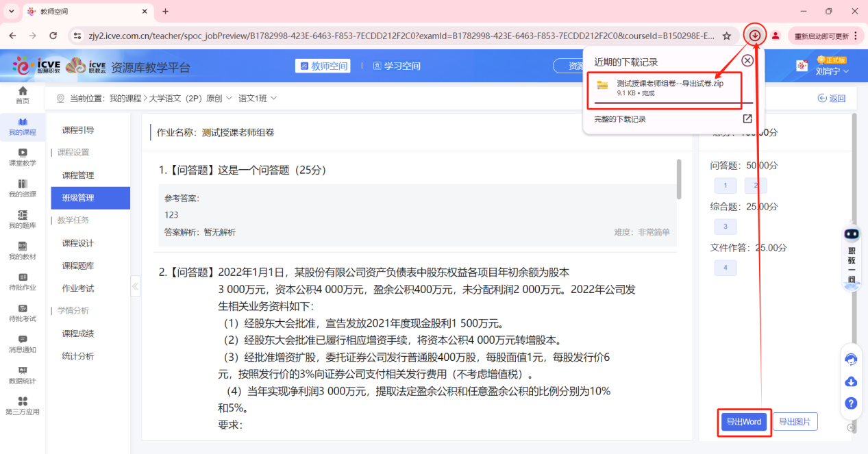The width and height of the screenshot is (868, 454).
Task: Collapse the course menu side panel
Action: (x=136, y=286)
